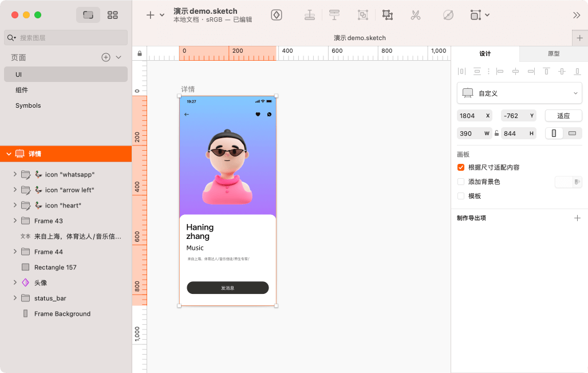Click the align left icon in the design panel
The height and width of the screenshot is (373, 588).
click(499, 71)
